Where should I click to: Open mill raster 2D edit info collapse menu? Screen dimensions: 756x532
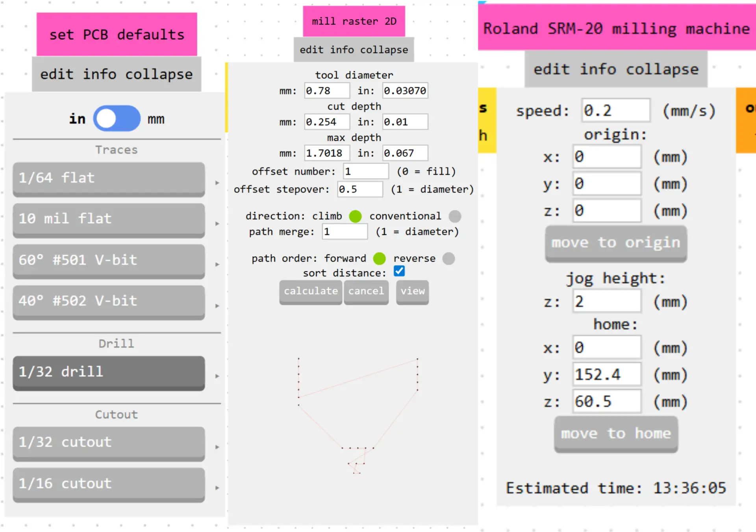pos(354,50)
